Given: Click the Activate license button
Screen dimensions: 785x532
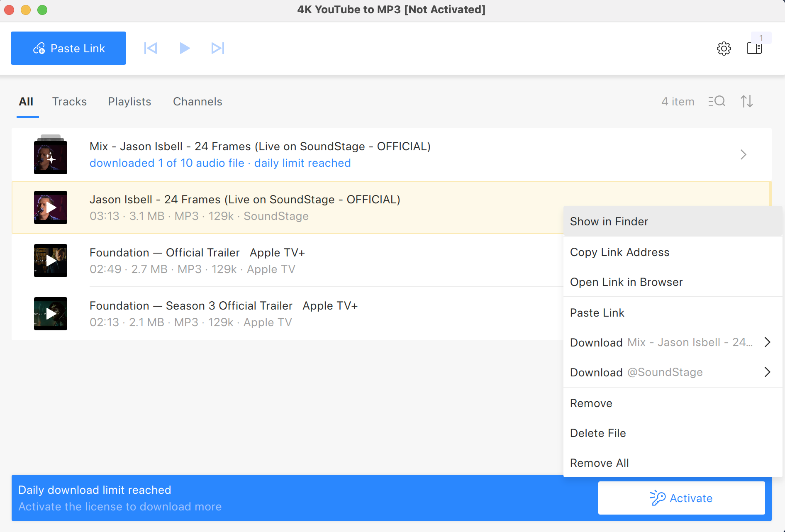Looking at the screenshot, I should pos(681,498).
